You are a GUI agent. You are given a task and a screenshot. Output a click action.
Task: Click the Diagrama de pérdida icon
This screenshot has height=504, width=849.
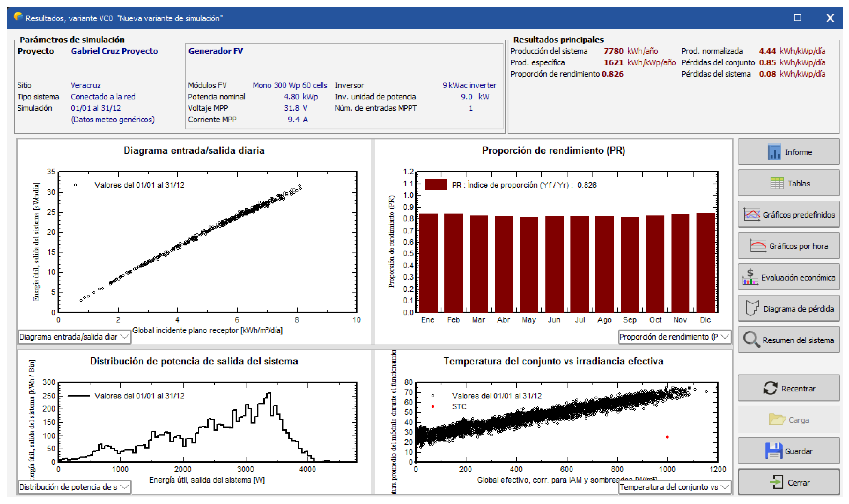pyautogui.click(x=752, y=308)
